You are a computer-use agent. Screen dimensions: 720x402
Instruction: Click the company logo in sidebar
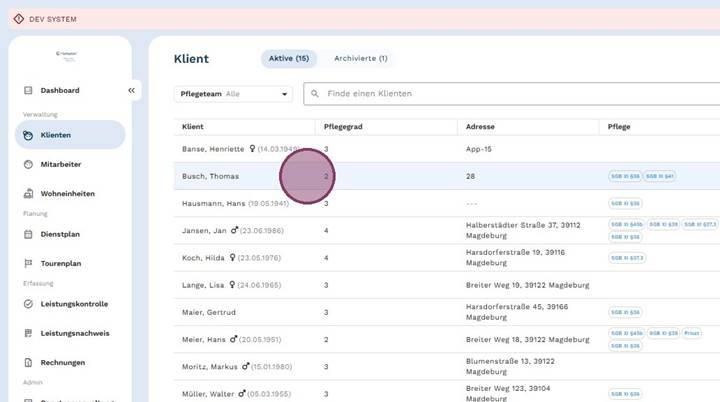[67, 56]
